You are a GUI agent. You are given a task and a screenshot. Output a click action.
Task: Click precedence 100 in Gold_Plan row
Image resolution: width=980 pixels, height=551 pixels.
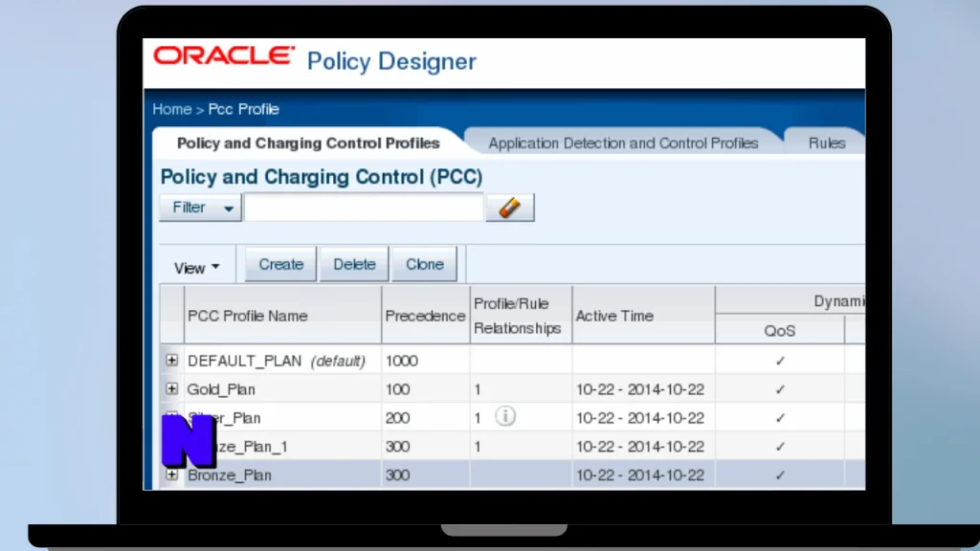tap(397, 390)
